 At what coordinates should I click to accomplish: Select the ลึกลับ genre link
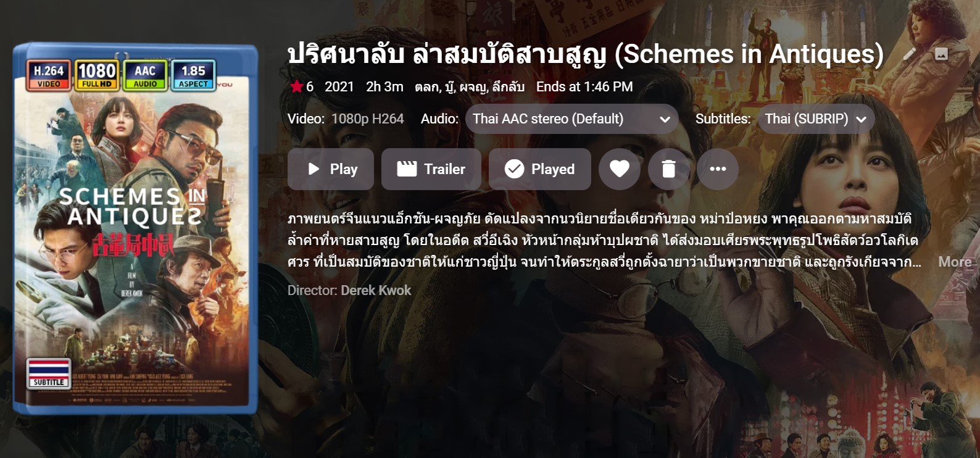pos(509,87)
